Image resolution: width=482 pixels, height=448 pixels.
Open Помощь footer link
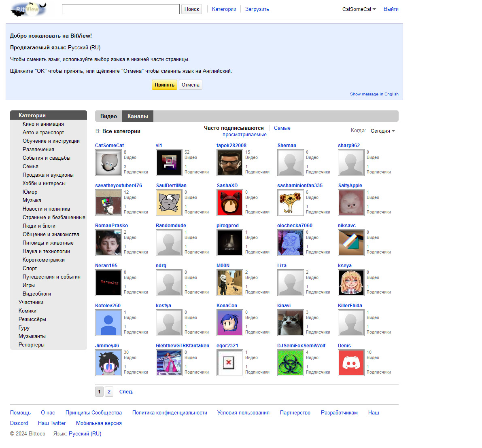click(20, 413)
